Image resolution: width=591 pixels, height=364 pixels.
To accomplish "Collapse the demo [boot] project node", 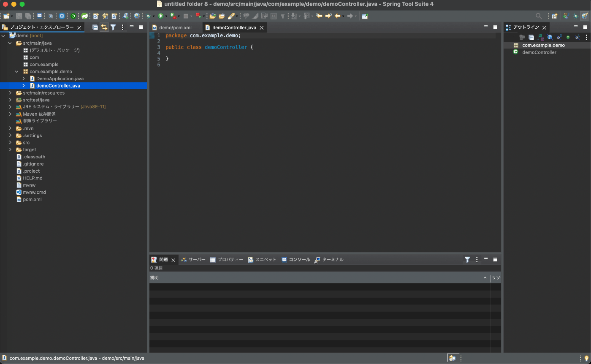I will pos(3,36).
